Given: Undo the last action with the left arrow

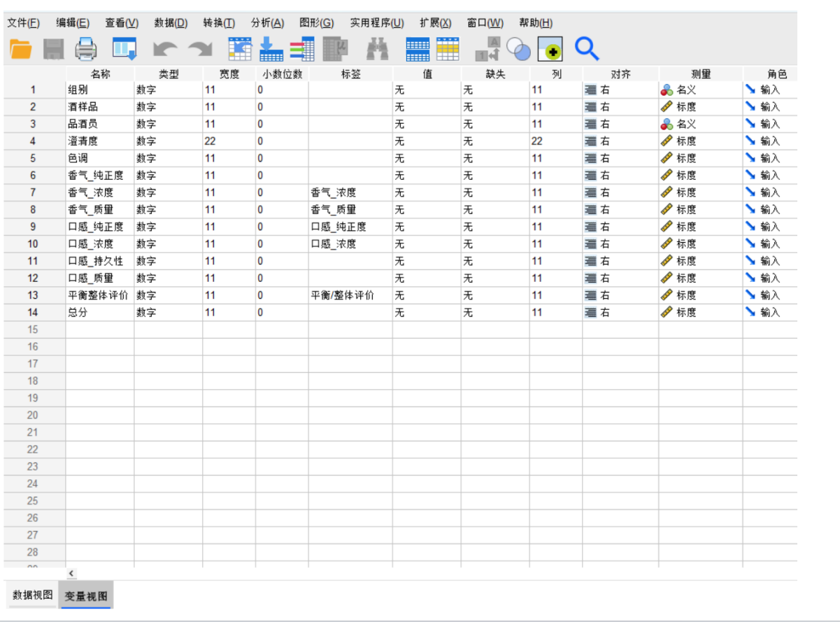Looking at the screenshot, I should click(x=165, y=49).
